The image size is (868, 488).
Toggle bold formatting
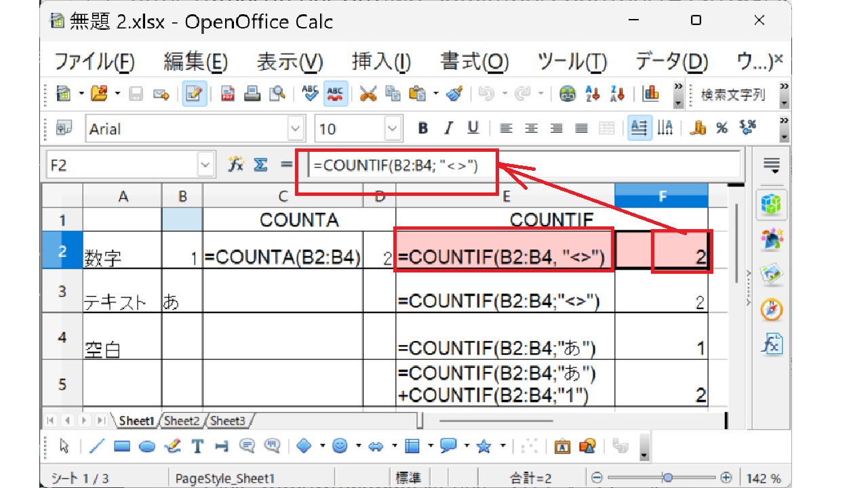[x=423, y=128]
